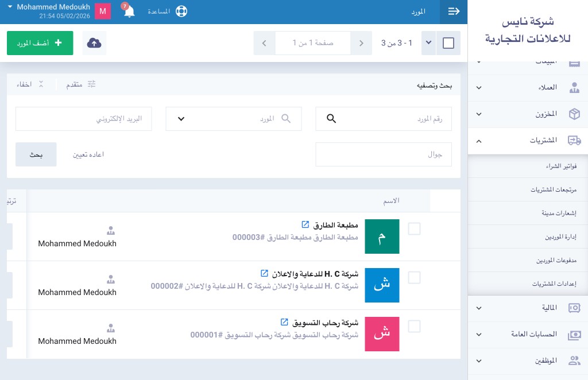Image resolution: width=588 pixels, height=380 pixels.
Task: Click the green أضف المورد button
Action: coord(40,44)
